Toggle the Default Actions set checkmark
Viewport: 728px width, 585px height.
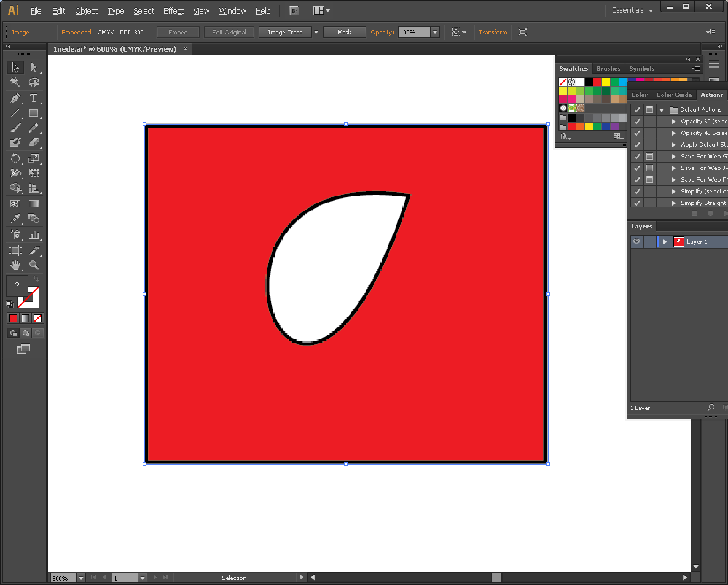[x=637, y=110]
